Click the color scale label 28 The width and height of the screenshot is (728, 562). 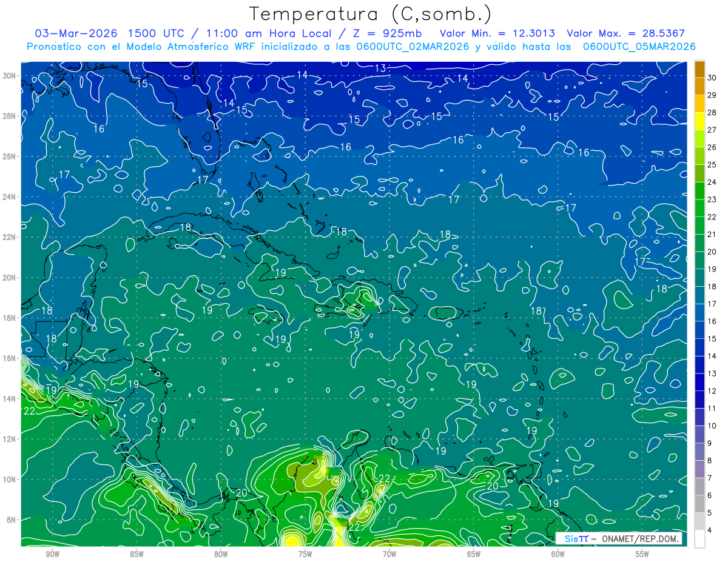(712, 112)
